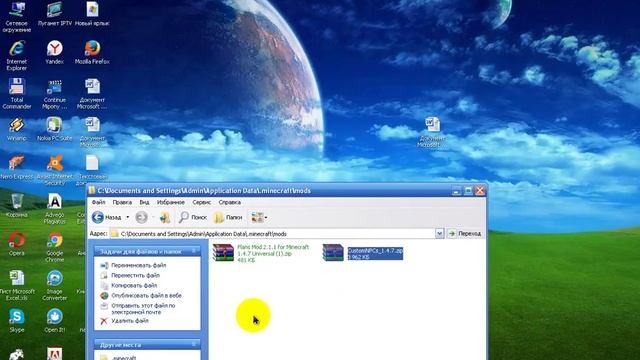
Task: Click Копировать файл task link
Action: [x=134, y=286]
